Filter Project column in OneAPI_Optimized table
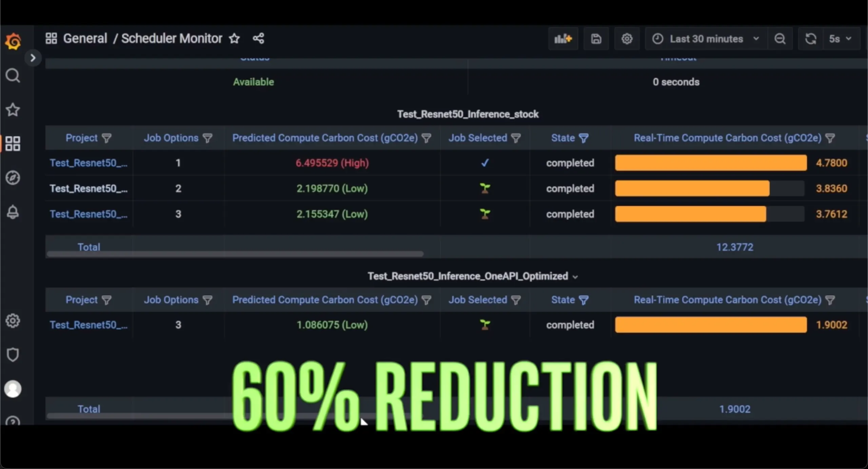The image size is (868, 469). [x=106, y=300]
